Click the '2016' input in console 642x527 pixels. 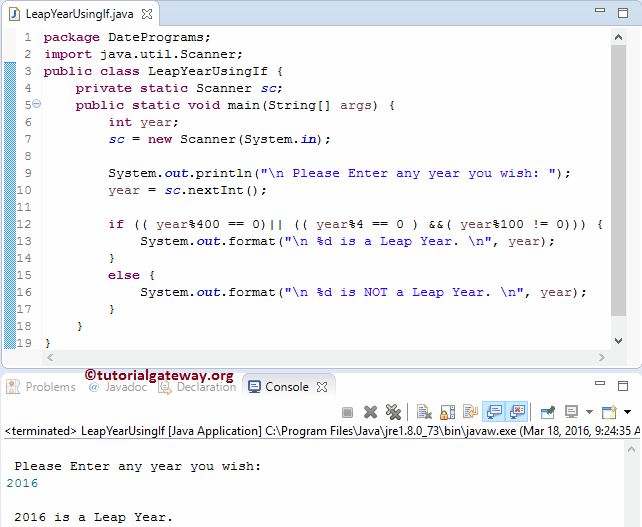point(22,483)
